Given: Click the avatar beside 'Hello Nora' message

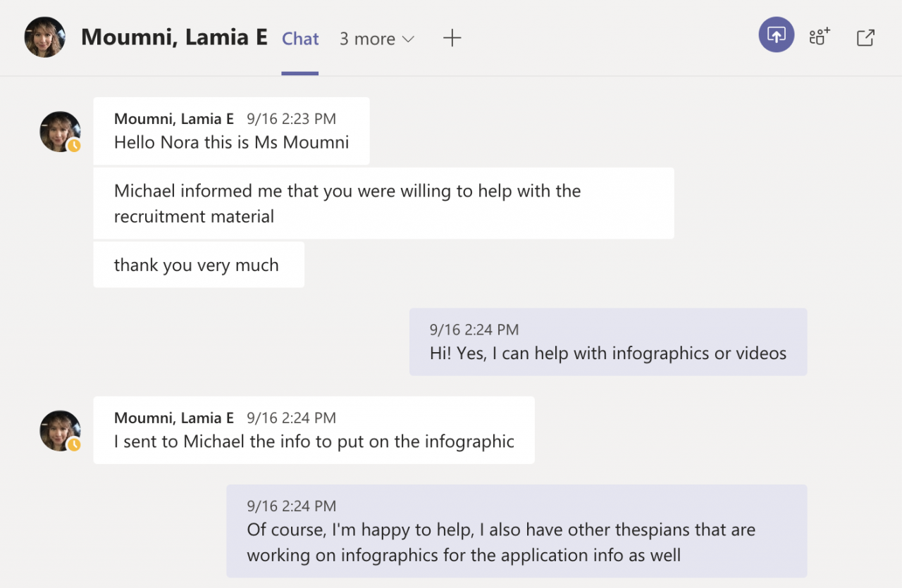Looking at the screenshot, I should tap(59, 131).
